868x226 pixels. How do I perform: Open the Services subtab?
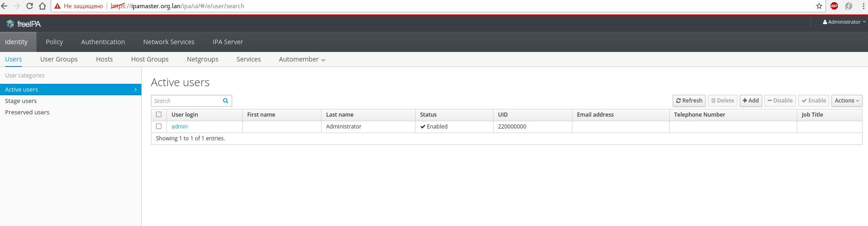(249, 59)
